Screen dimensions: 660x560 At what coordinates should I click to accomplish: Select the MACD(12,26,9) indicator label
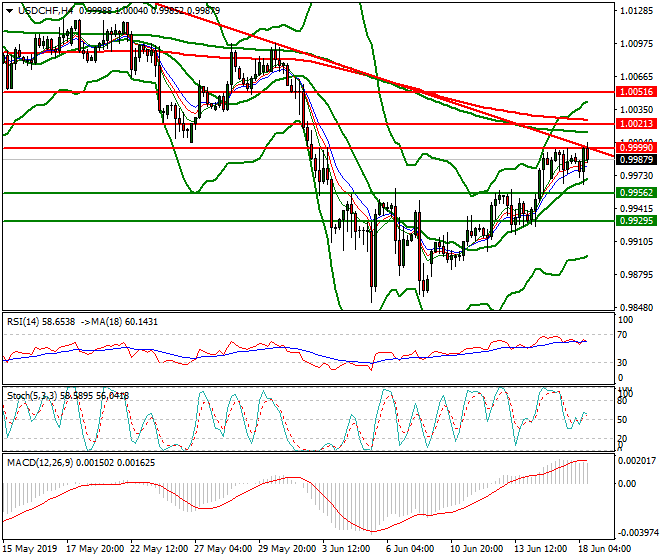(x=81, y=463)
